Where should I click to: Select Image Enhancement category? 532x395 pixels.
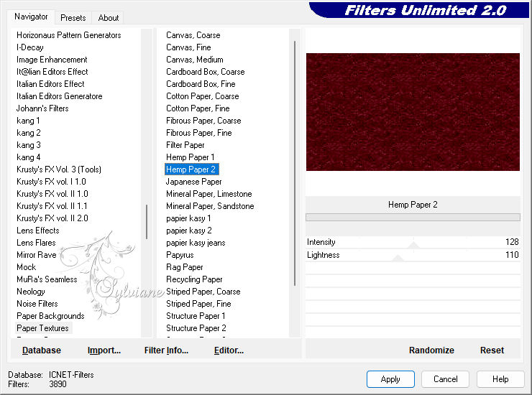pyautogui.click(x=52, y=60)
